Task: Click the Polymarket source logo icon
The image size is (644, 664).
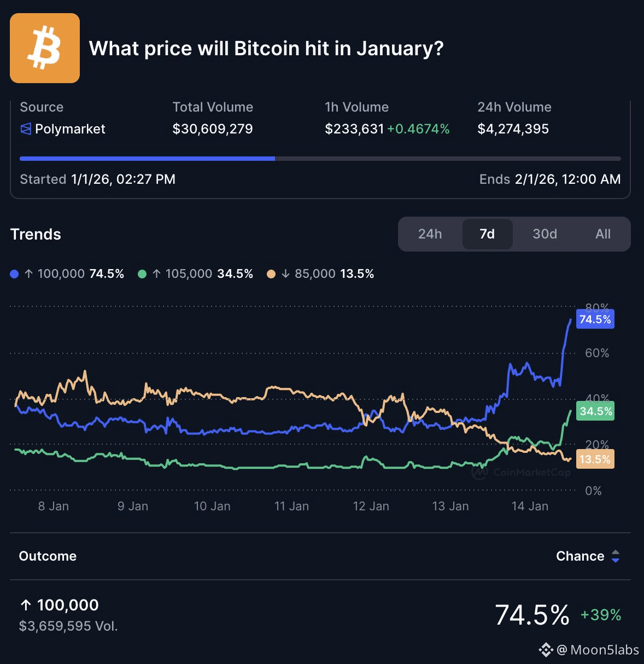Action: click(26, 129)
